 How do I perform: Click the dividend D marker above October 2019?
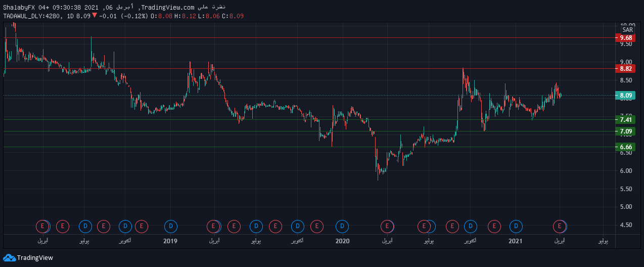point(298,226)
